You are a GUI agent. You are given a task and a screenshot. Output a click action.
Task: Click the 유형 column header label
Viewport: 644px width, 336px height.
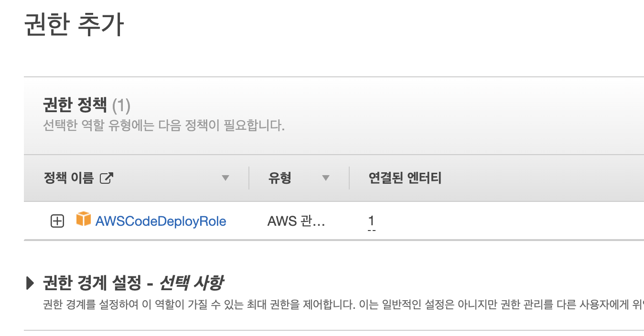[280, 178]
